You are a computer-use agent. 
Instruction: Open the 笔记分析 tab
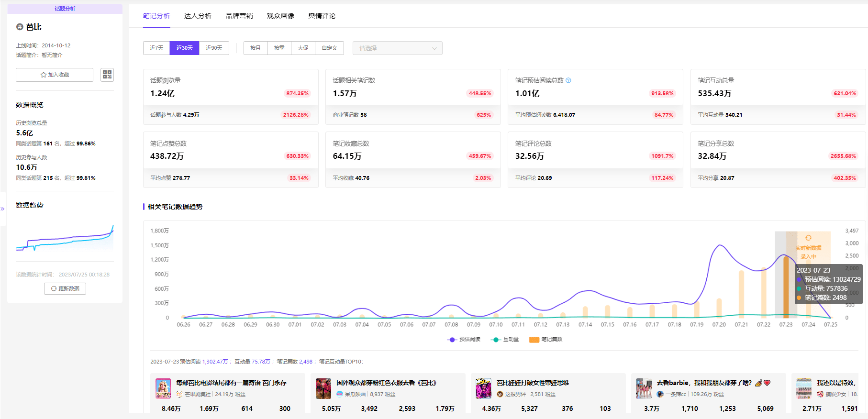[x=156, y=16]
